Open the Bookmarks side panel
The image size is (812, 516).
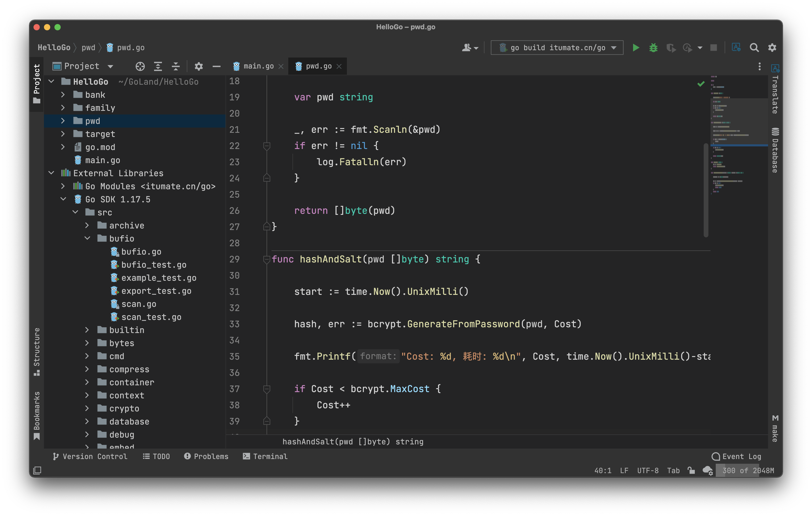coord(37,416)
